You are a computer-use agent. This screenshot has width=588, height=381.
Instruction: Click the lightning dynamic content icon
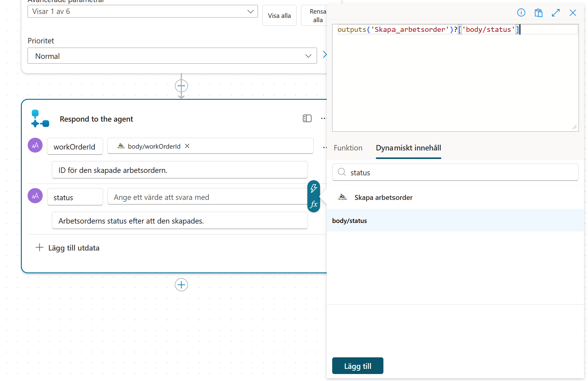(314, 188)
